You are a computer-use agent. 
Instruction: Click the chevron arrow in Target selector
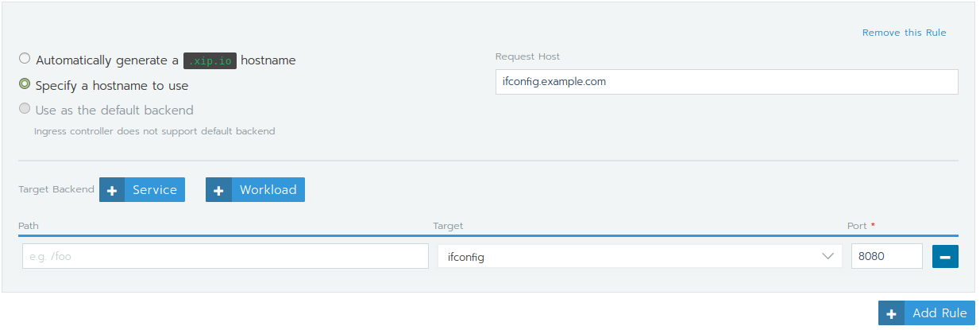pyautogui.click(x=828, y=256)
